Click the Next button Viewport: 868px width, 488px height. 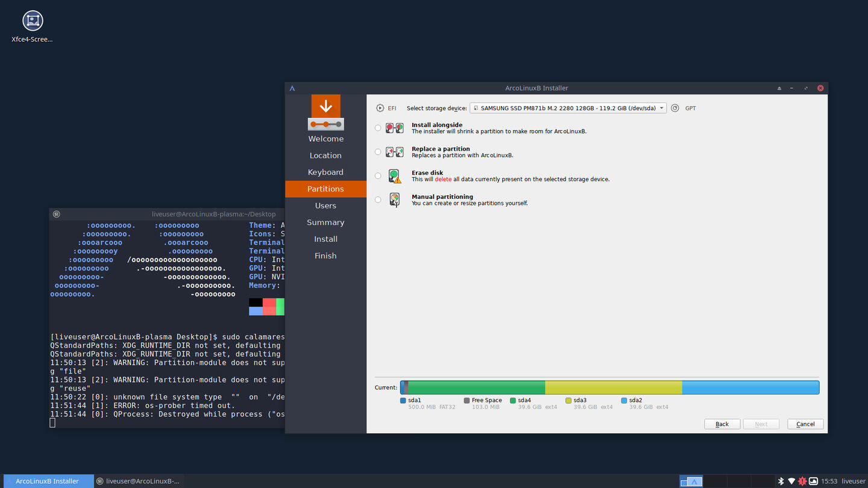coord(761,424)
